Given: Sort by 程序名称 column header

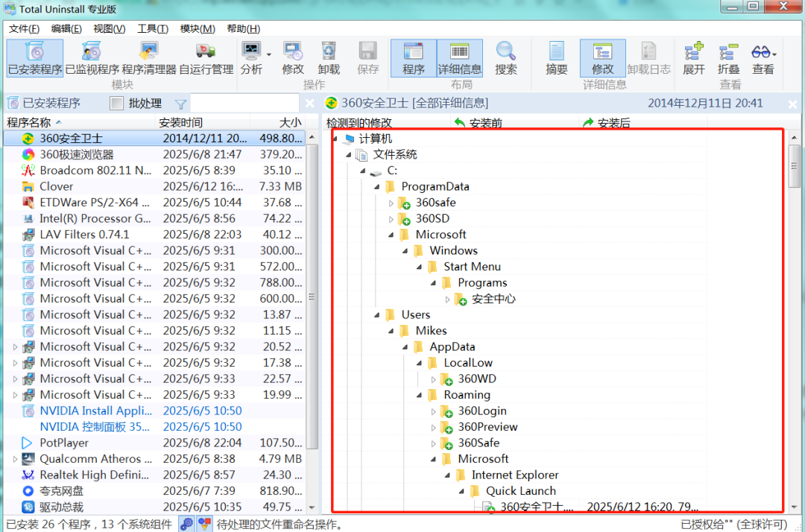Looking at the screenshot, I should 79,123.
